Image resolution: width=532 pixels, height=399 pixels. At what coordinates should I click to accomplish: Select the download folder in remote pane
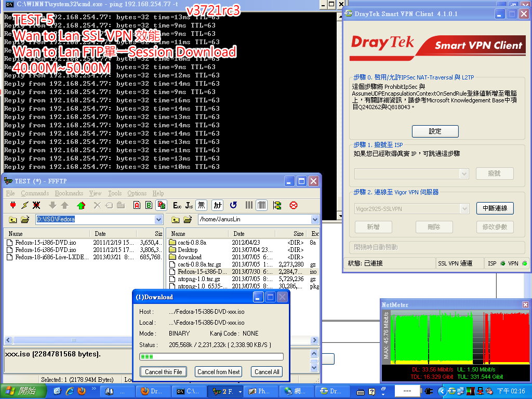(x=185, y=257)
